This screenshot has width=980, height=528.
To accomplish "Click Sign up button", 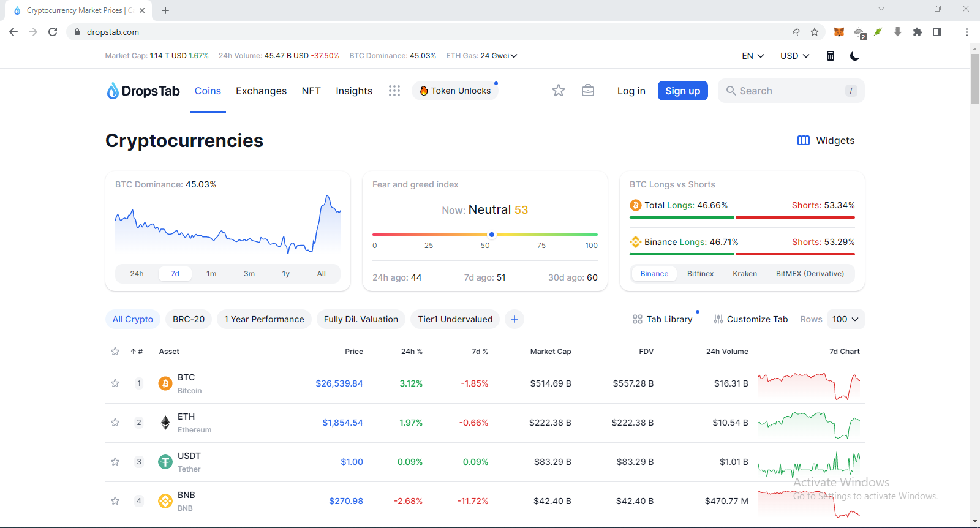I will click(x=683, y=91).
